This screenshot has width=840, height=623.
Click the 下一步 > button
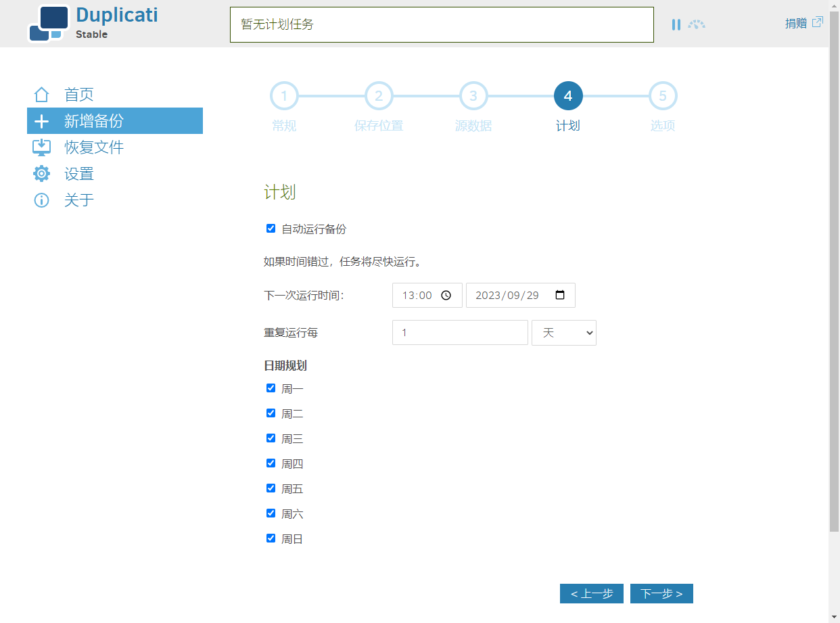point(661,593)
